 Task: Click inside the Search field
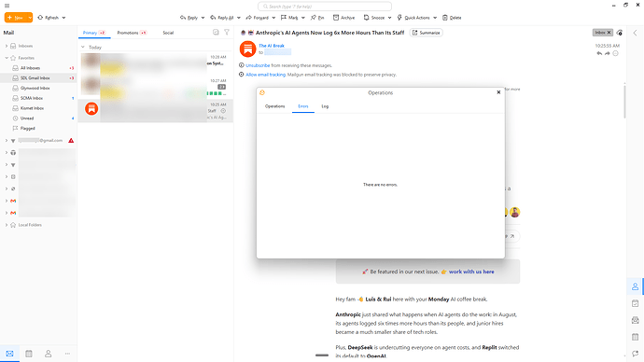325,7
